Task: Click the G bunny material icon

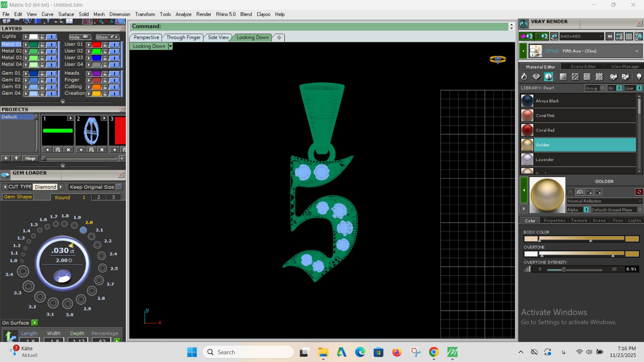Action: [613, 77]
